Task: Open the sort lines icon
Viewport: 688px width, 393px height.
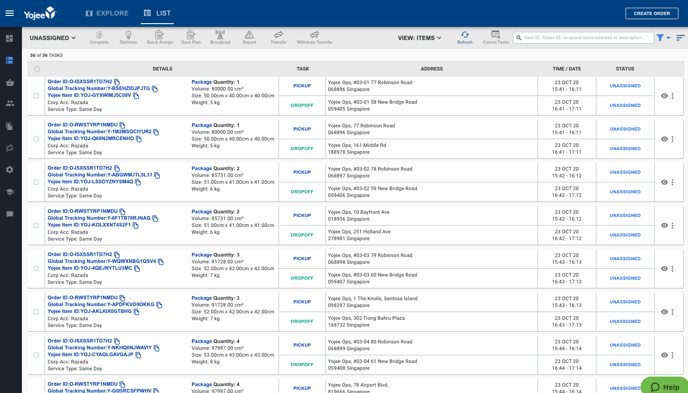Action: 680,38
